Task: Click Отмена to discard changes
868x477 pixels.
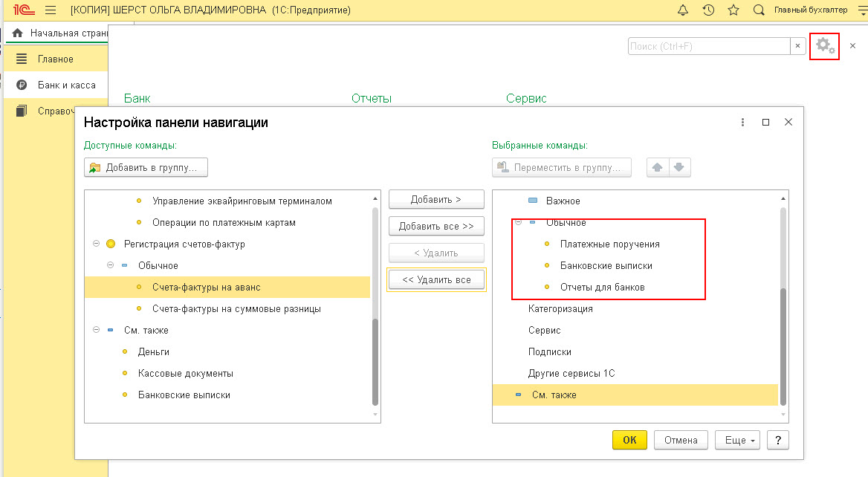Action: point(680,440)
